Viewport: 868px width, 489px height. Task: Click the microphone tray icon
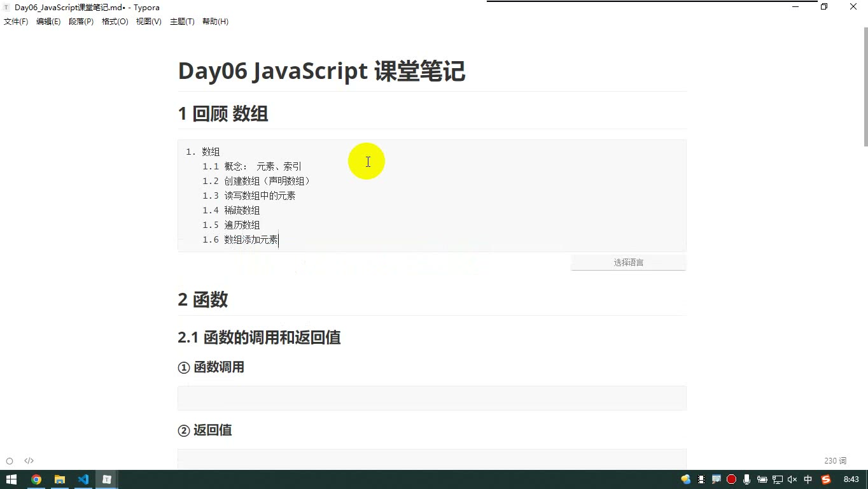point(746,479)
